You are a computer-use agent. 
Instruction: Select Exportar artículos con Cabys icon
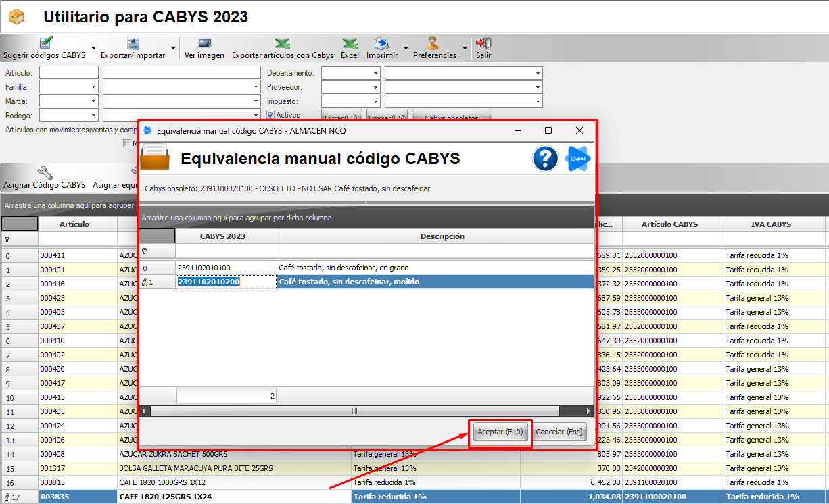pyautogui.click(x=282, y=44)
